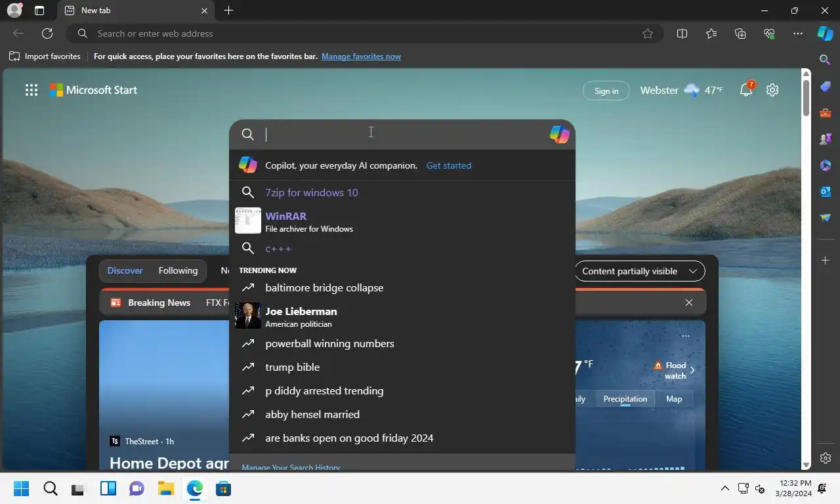Show hidden system tray icons

[724, 488]
